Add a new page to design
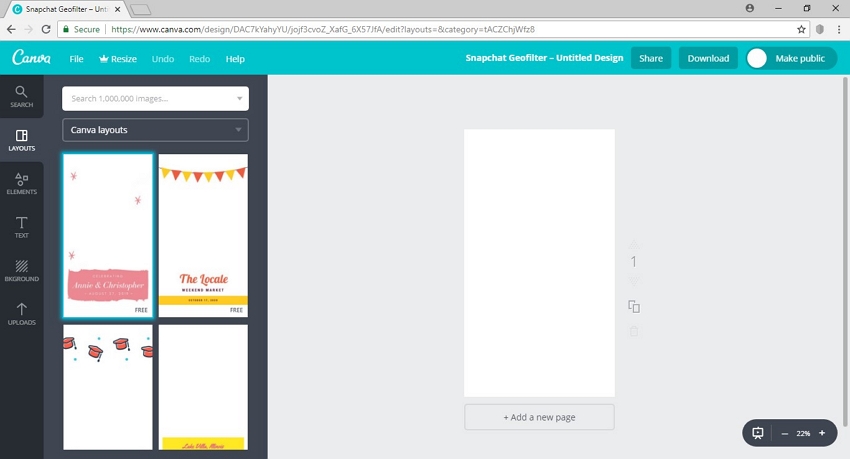This screenshot has width=850, height=459. 539,417
